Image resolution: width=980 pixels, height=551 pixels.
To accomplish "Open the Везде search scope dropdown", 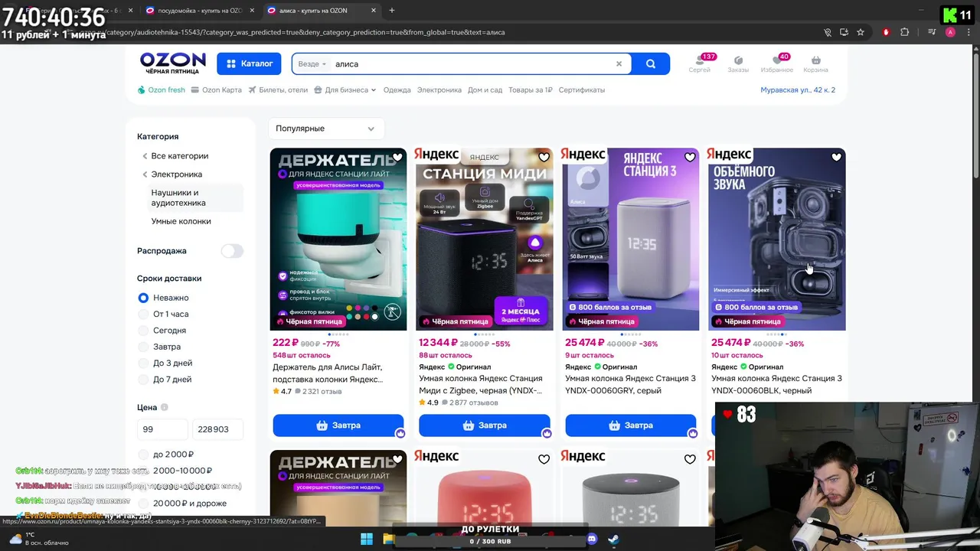I will (312, 64).
